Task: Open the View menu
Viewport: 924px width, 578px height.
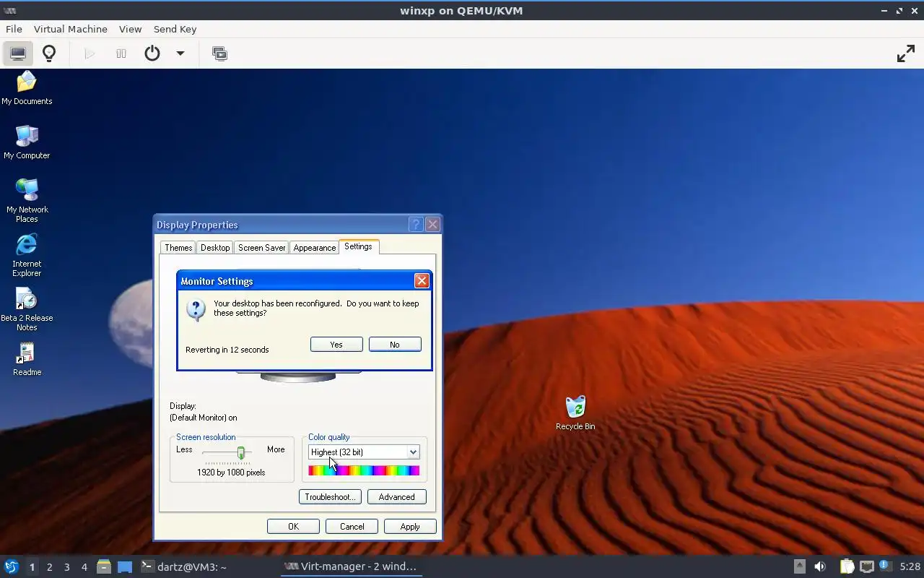Action: pyautogui.click(x=130, y=29)
